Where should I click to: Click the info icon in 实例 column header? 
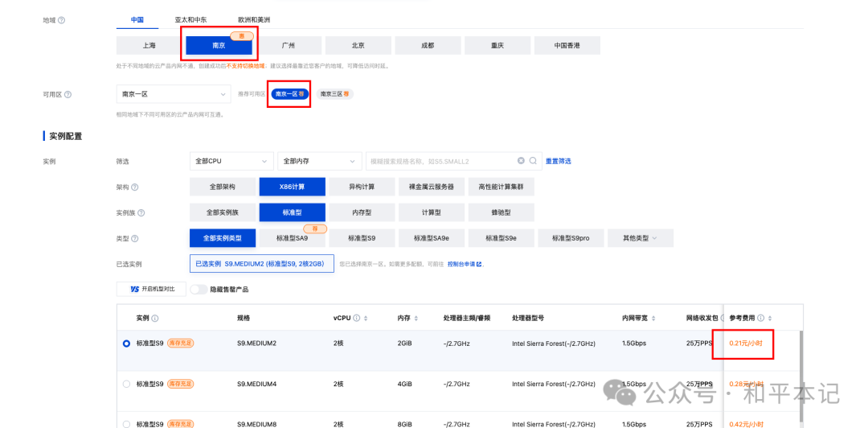pyautogui.click(x=155, y=319)
